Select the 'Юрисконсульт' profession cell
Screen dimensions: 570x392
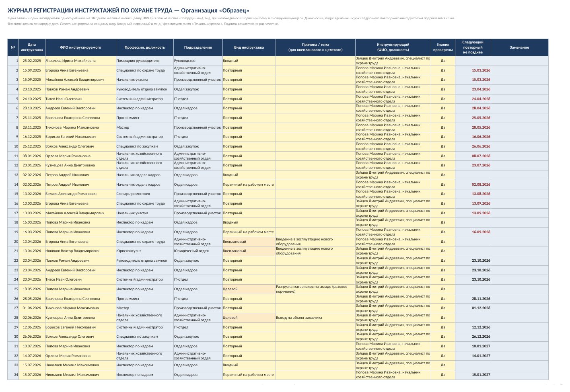[x=145, y=251]
